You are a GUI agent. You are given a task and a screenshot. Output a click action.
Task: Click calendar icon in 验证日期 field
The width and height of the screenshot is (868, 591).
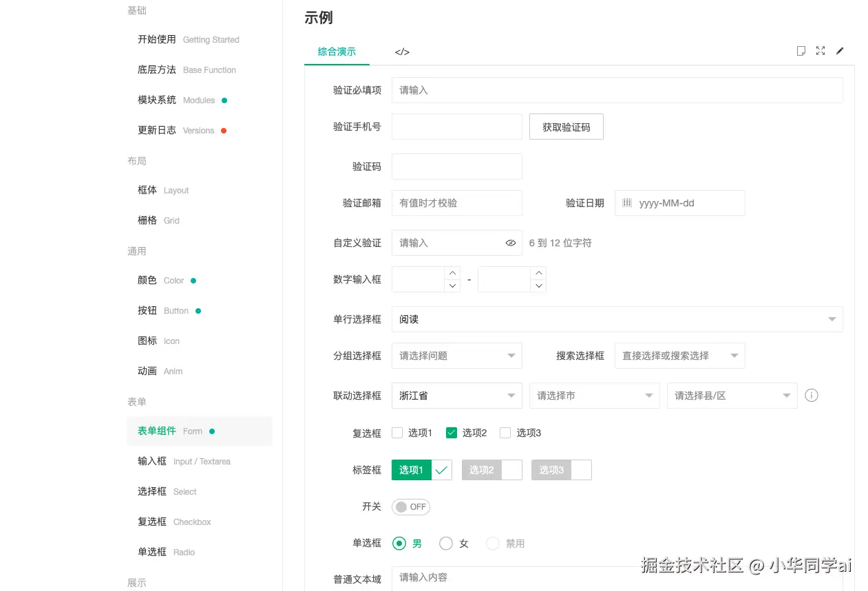tap(627, 203)
